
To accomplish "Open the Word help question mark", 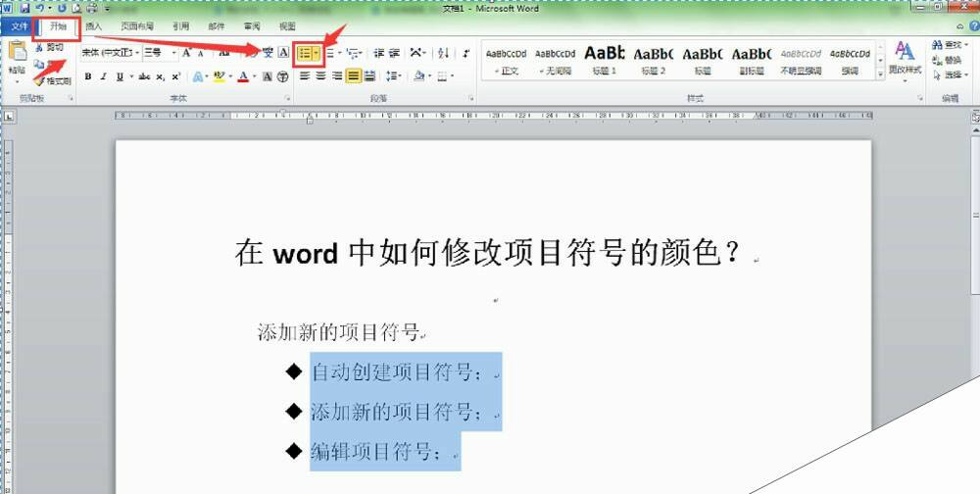I will 974,26.
